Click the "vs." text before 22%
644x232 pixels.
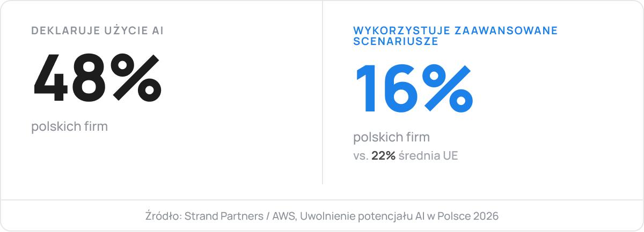(361, 156)
